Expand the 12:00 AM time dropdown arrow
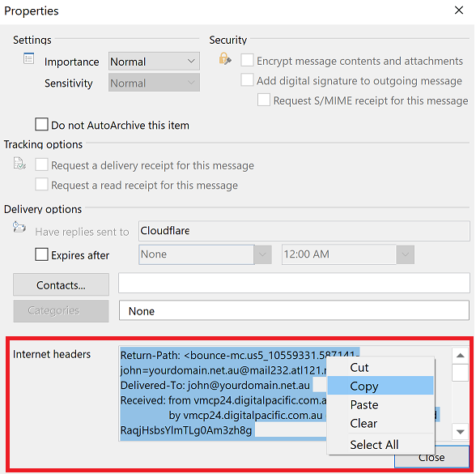 [406, 254]
